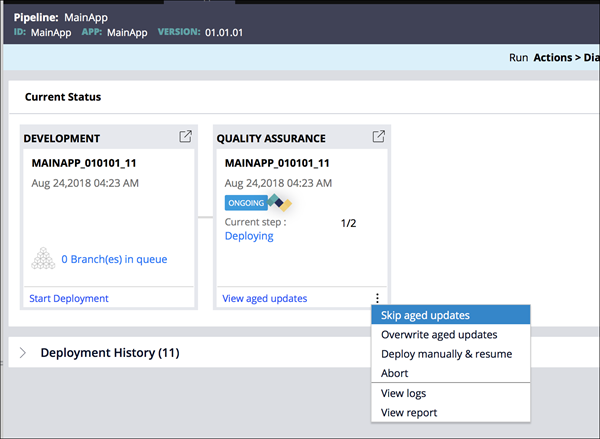Open the Development stage pop-out icon

click(x=185, y=137)
